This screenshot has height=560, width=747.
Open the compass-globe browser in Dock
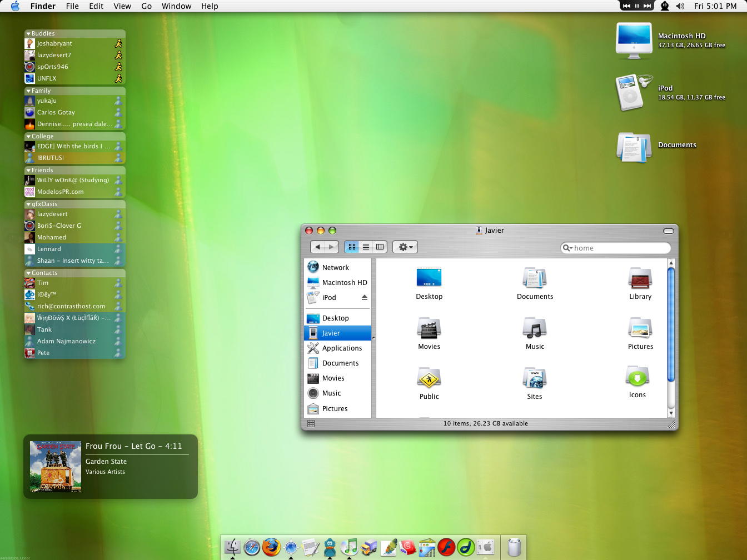click(x=291, y=547)
